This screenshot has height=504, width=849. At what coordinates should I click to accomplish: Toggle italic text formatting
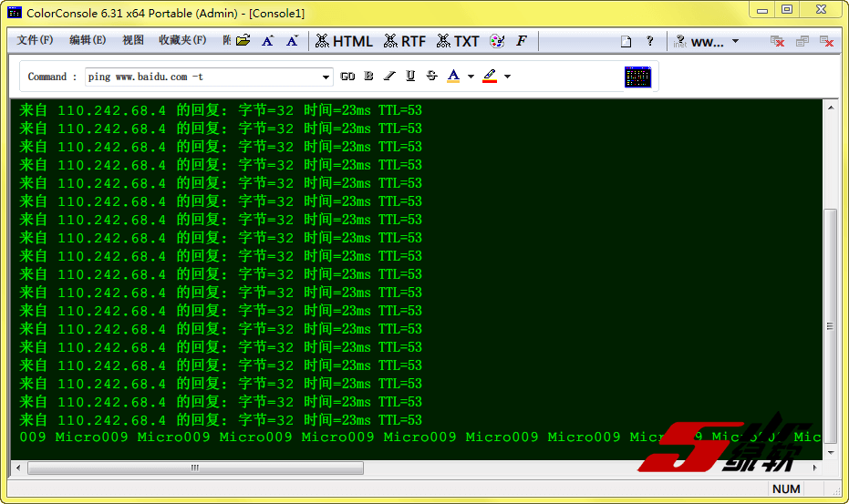click(389, 77)
